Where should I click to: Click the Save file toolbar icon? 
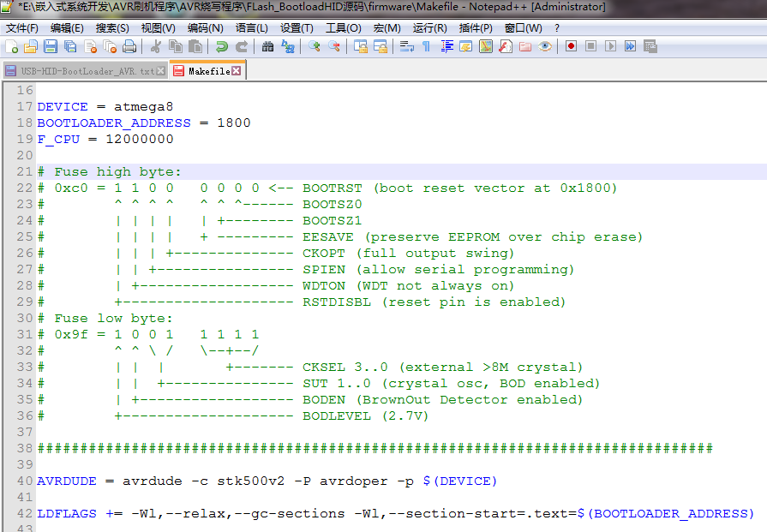(51, 46)
